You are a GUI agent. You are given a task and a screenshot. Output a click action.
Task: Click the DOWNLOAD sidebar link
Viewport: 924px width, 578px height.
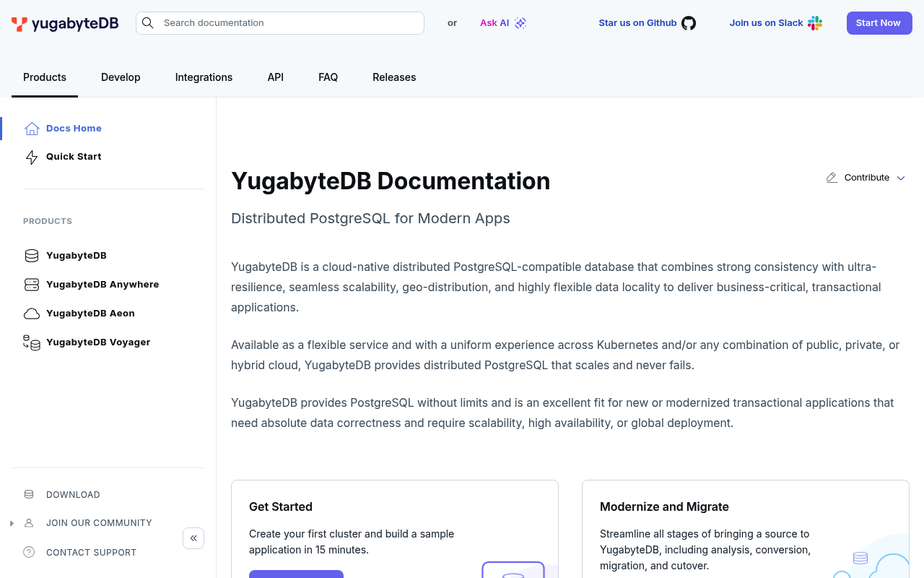click(x=73, y=495)
